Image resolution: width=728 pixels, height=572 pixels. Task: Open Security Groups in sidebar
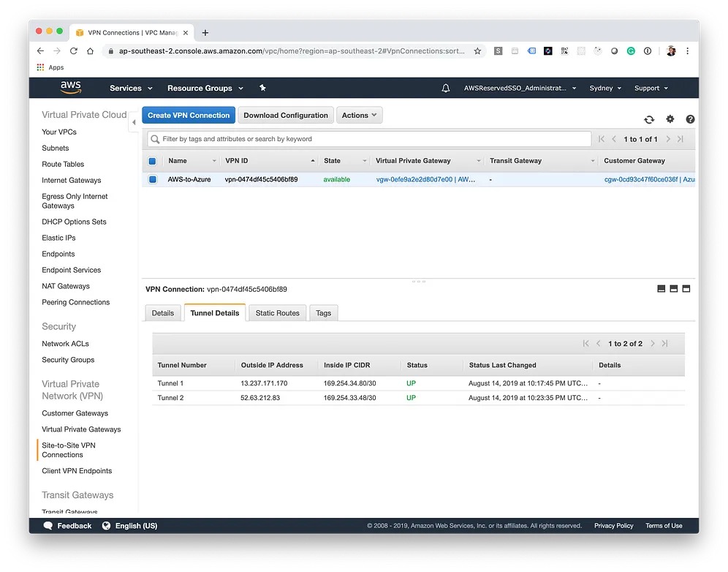coord(68,360)
